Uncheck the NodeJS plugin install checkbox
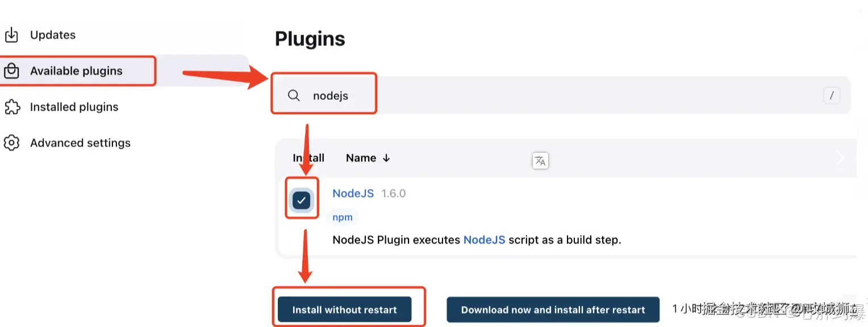 point(301,199)
